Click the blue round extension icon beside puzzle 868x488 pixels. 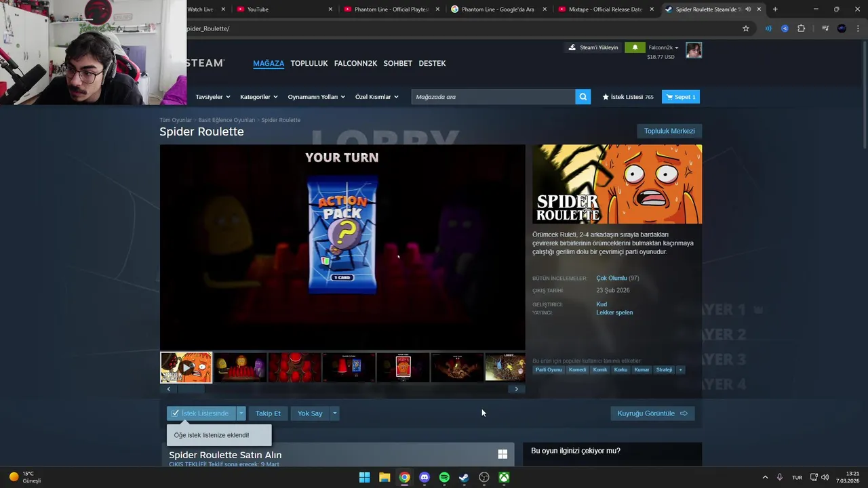pos(785,28)
